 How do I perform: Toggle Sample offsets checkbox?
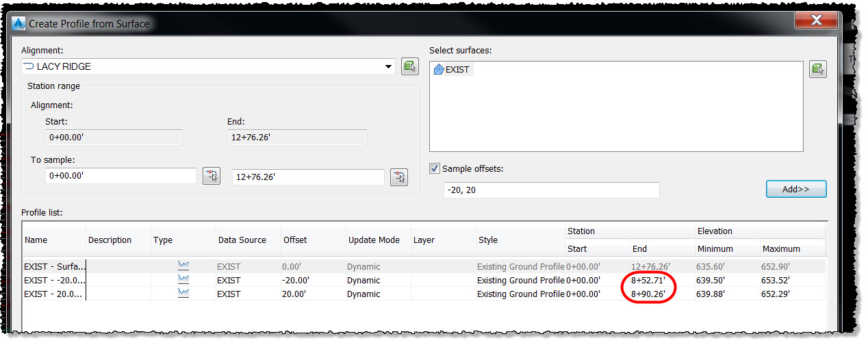(434, 168)
